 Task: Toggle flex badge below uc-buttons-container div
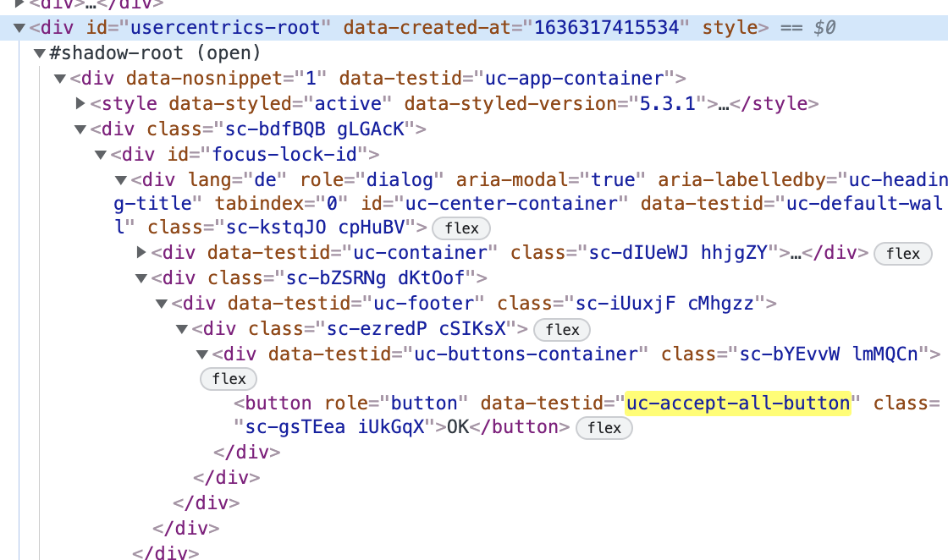[229, 379]
